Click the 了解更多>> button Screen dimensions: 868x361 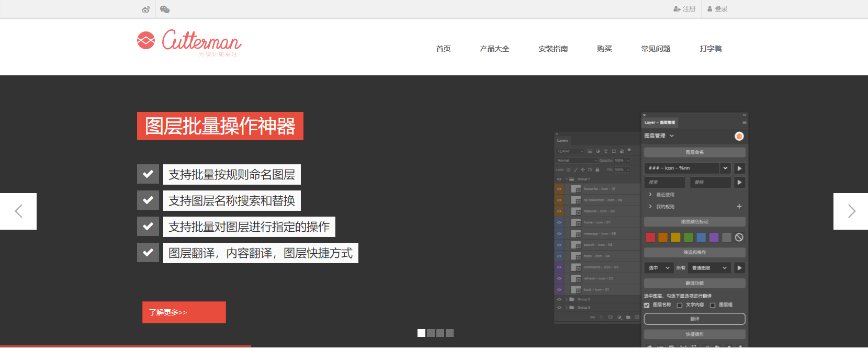tap(184, 312)
